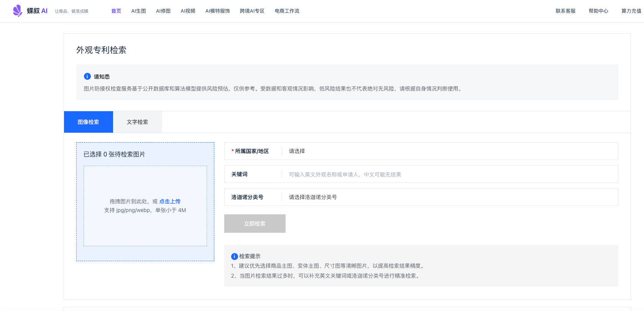
Task: Open the AI模特服饰 menu
Action: pyautogui.click(x=218, y=11)
